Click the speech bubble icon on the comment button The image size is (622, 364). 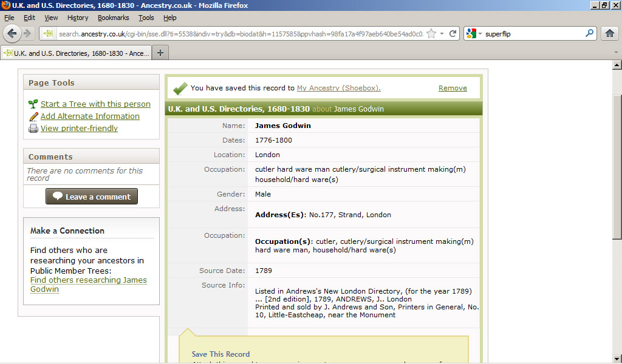[58, 196]
